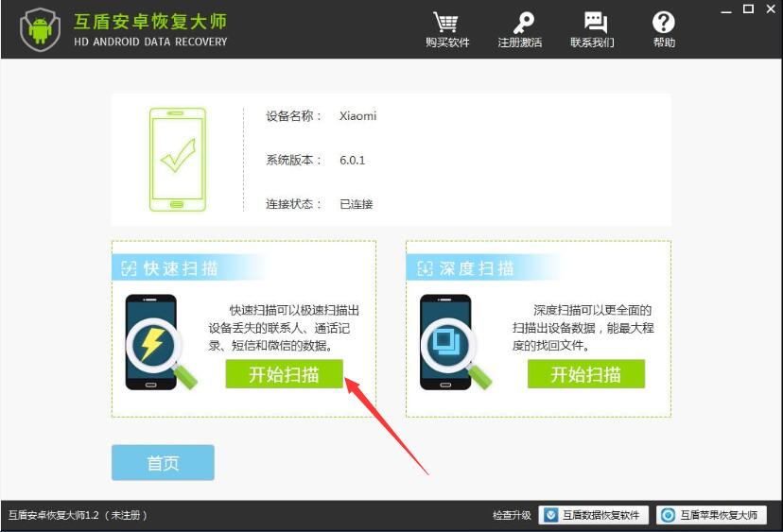783x532 pixels.
Task: Click the green connected phone checkmark icon
Action: pos(177,160)
